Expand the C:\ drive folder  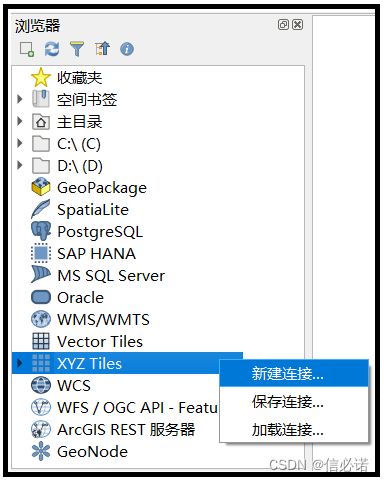20,143
